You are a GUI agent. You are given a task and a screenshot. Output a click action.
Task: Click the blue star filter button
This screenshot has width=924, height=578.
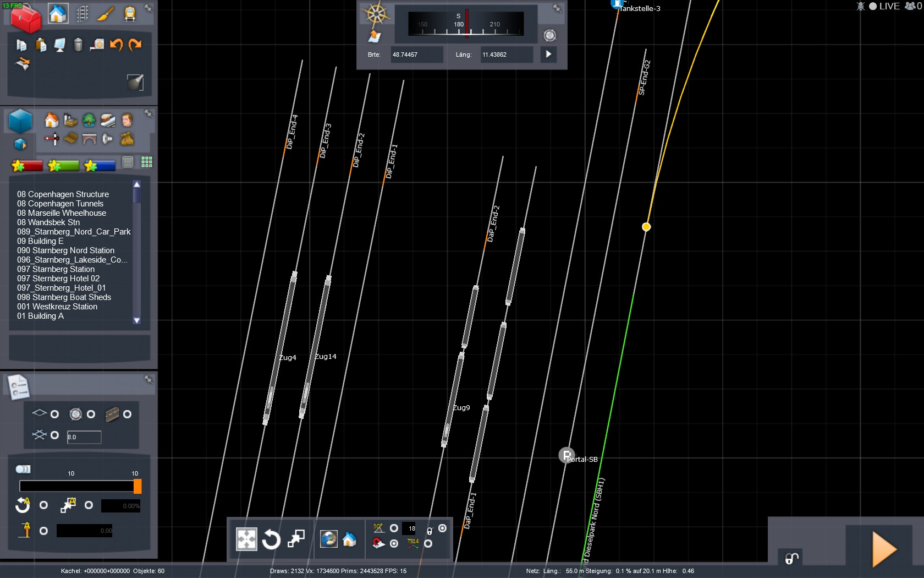tap(100, 165)
